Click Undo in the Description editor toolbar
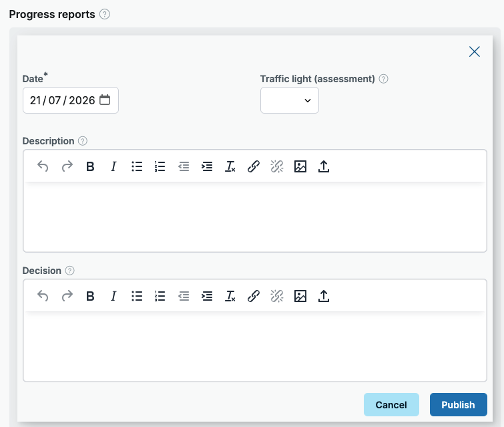This screenshot has height=427, width=504. [x=43, y=166]
